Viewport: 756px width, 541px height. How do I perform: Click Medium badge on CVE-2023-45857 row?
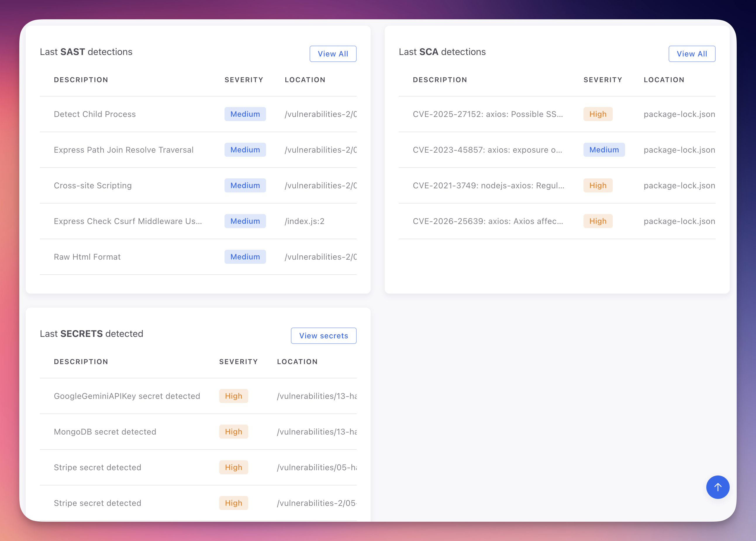pos(604,150)
